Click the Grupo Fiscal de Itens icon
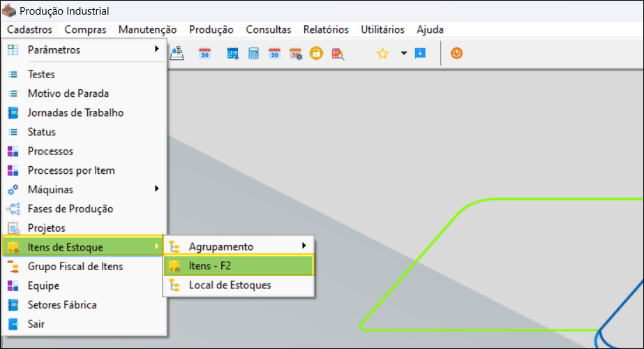 13,267
